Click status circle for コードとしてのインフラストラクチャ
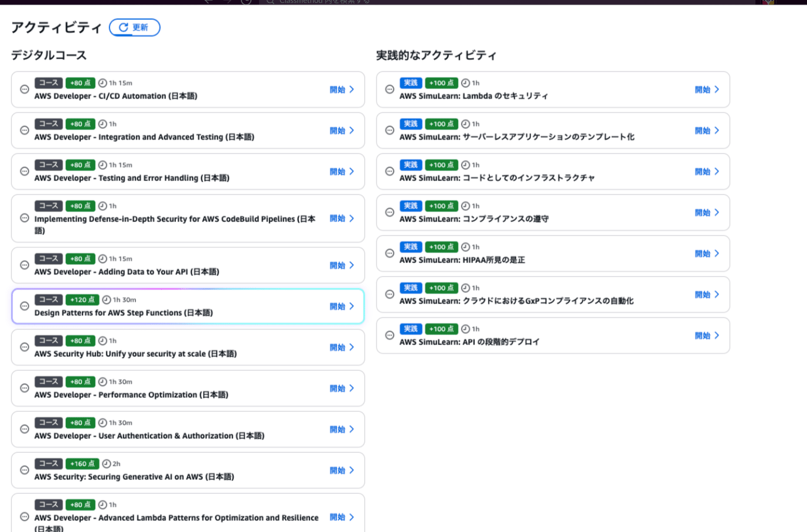The height and width of the screenshot is (532, 807). [x=390, y=172]
